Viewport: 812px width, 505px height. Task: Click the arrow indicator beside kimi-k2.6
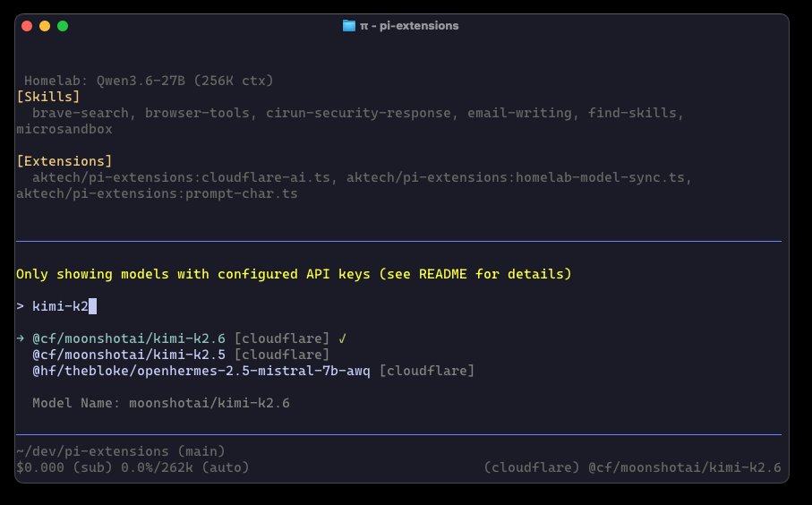pyautogui.click(x=21, y=338)
